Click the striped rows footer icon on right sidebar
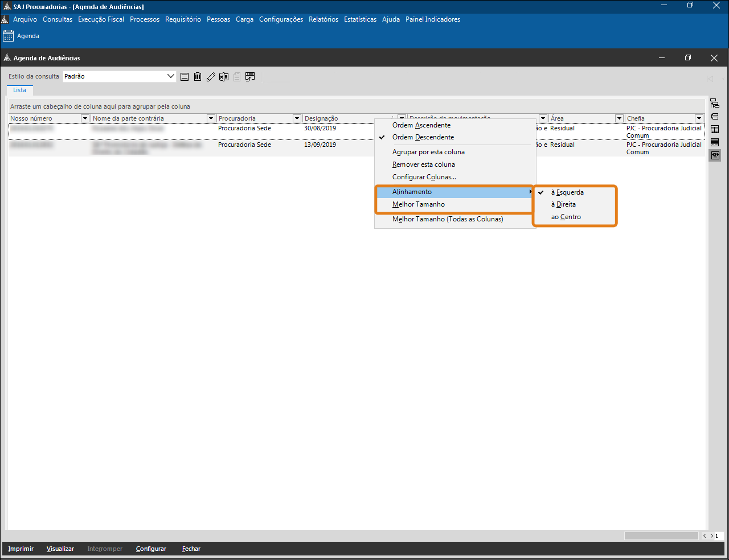 pyautogui.click(x=715, y=142)
